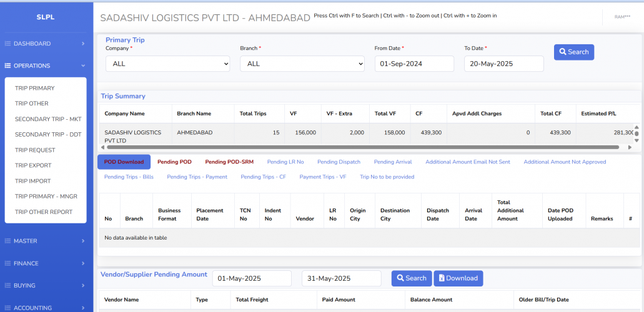Click the Dashboard list icon in sidebar
Viewport: 644px width, 312px height.
(7, 44)
